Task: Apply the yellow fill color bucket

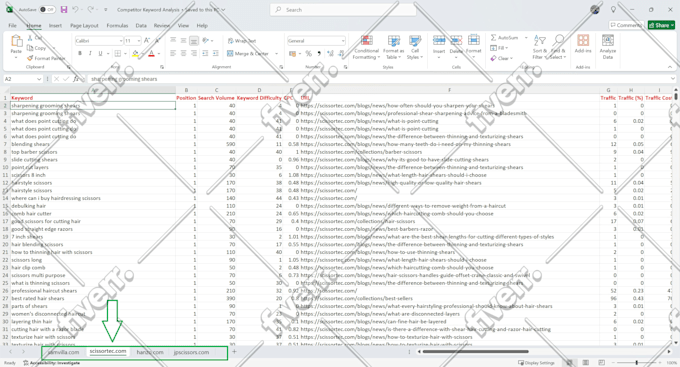Action: (x=135, y=53)
